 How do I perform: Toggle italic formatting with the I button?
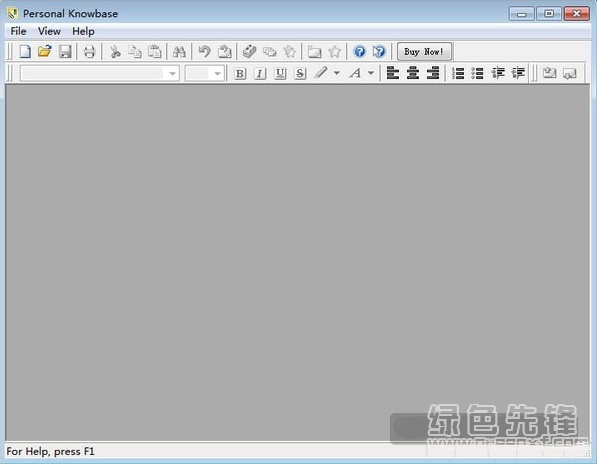click(x=260, y=73)
